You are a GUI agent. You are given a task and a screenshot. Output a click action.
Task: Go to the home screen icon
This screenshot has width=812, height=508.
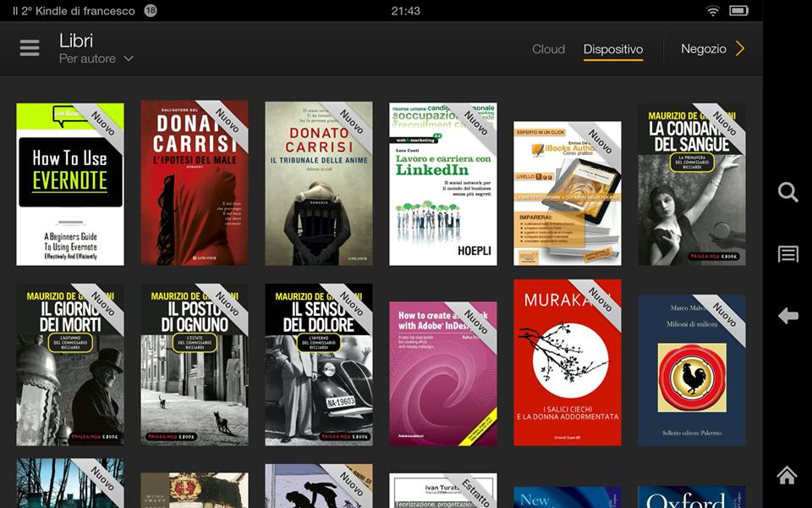click(787, 476)
